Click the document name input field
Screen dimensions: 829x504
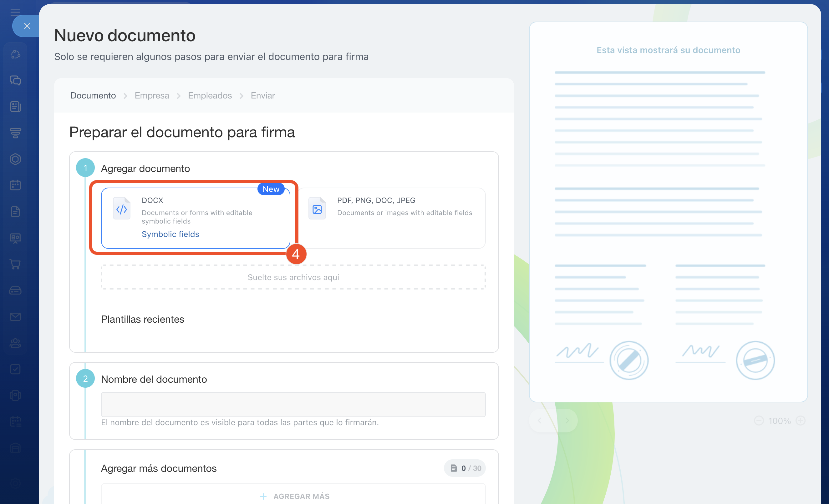(293, 404)
